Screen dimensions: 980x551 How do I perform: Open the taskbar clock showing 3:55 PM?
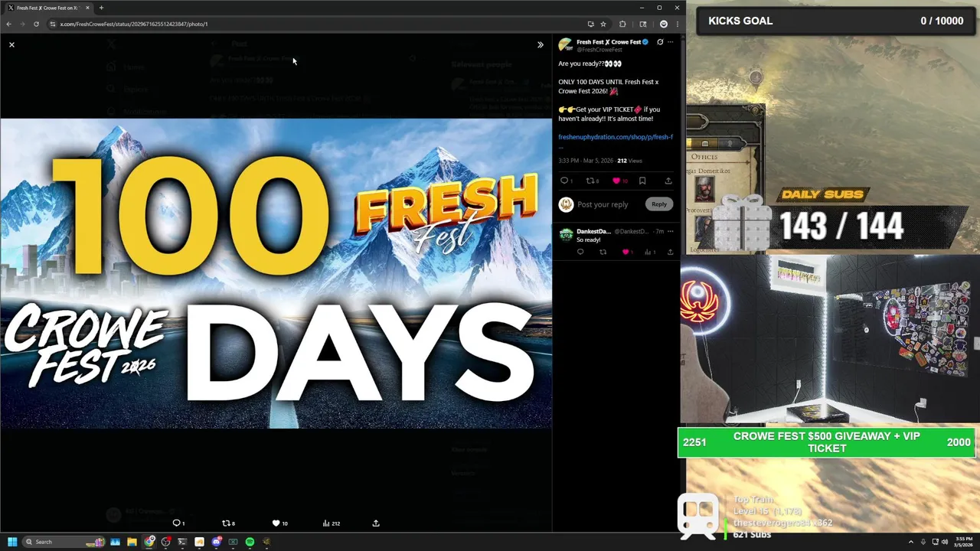(x=963, y=542)
